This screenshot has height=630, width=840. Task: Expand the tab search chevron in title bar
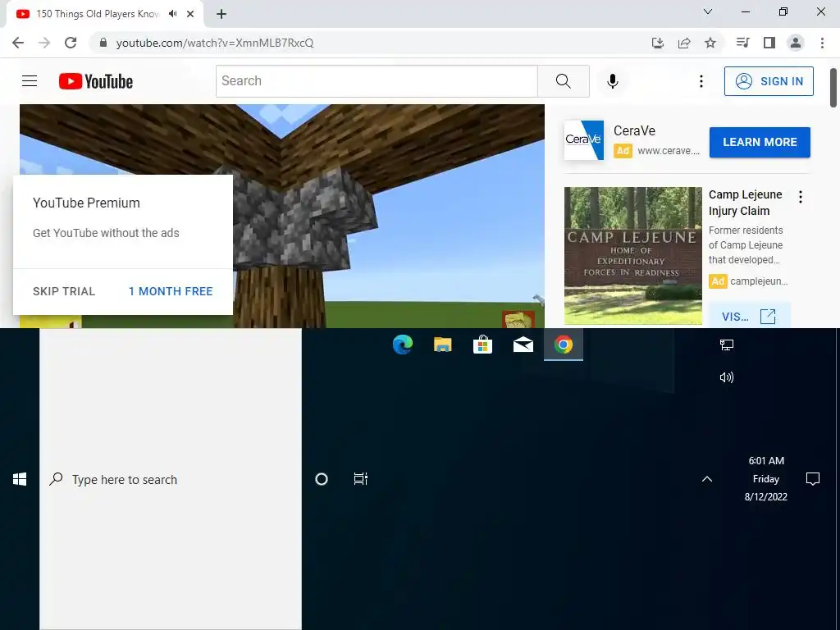pyautogui.click(x=708, y=11)
